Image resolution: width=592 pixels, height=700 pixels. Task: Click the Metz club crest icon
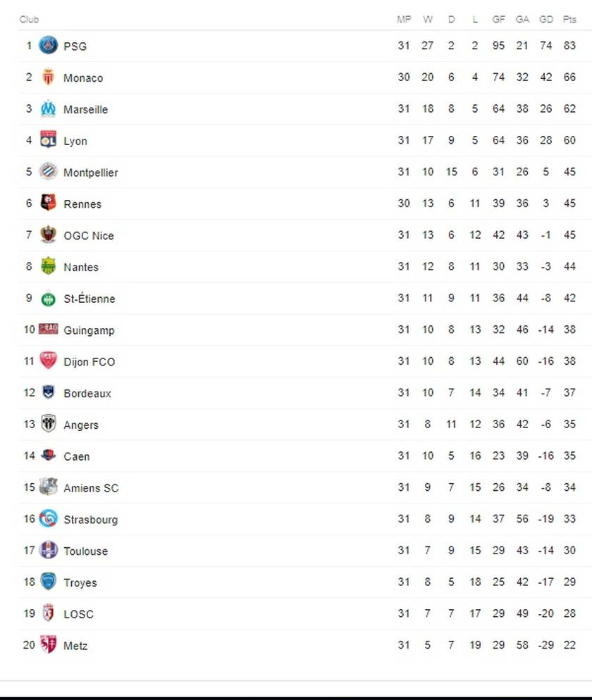[x=48, y=645]
